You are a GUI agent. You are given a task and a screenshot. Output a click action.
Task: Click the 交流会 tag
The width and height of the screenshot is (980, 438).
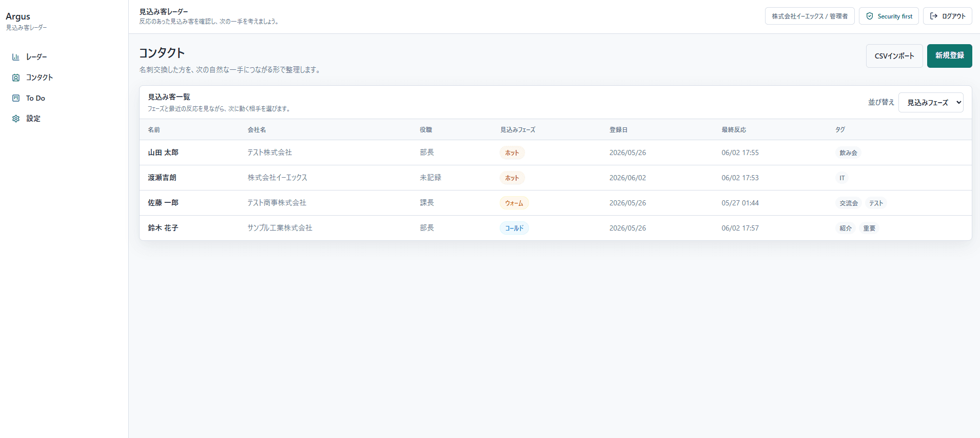click(x=849, y=203)
